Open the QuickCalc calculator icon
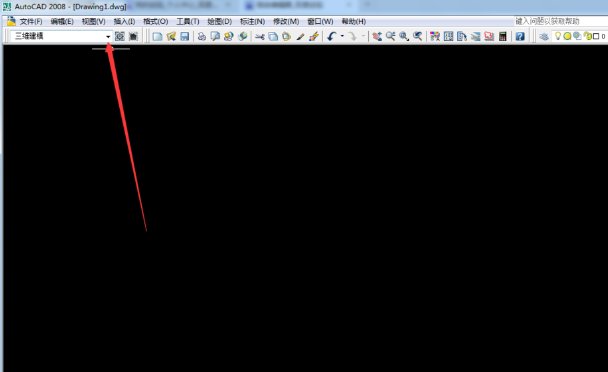 [503, 36]
